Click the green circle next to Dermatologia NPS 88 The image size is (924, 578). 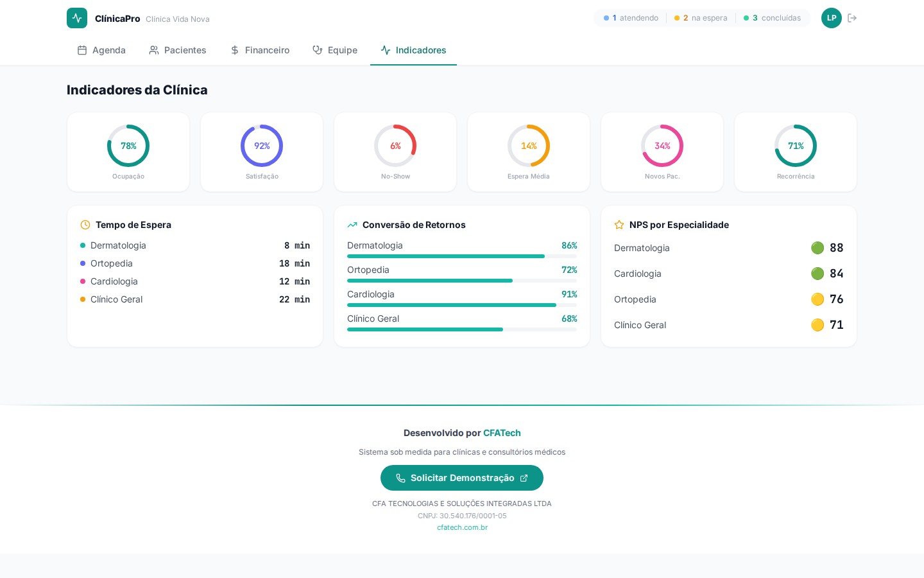click(817, 248)
